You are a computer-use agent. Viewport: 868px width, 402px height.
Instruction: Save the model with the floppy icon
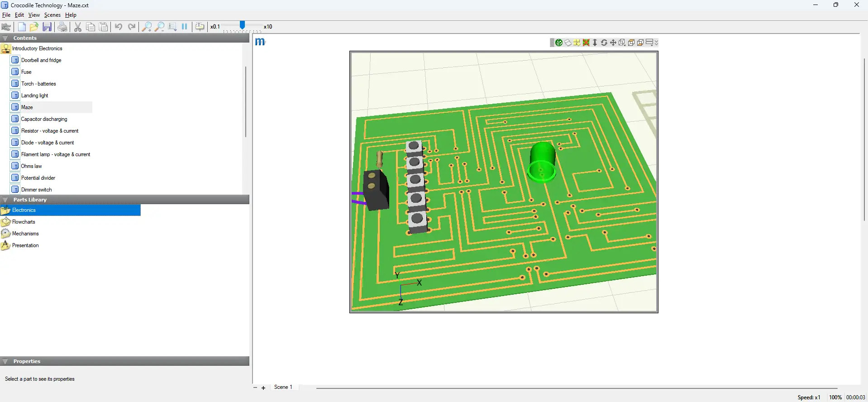[47, 27]
